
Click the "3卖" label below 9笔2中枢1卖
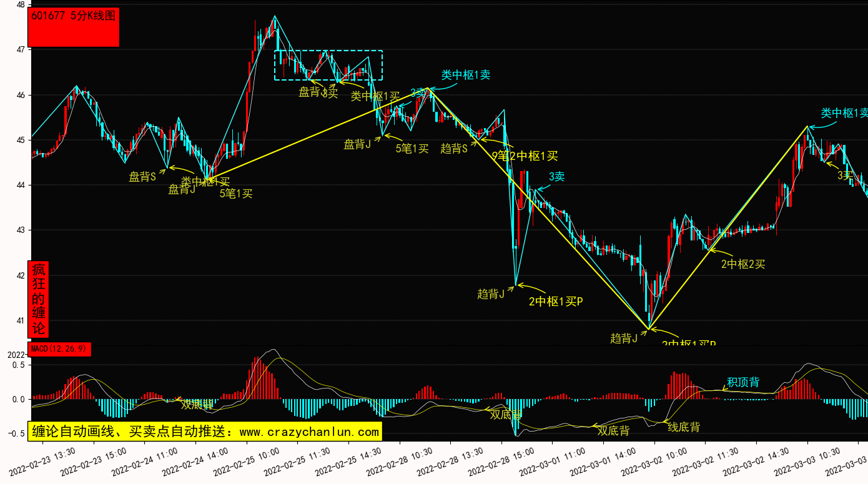point(556,177)
